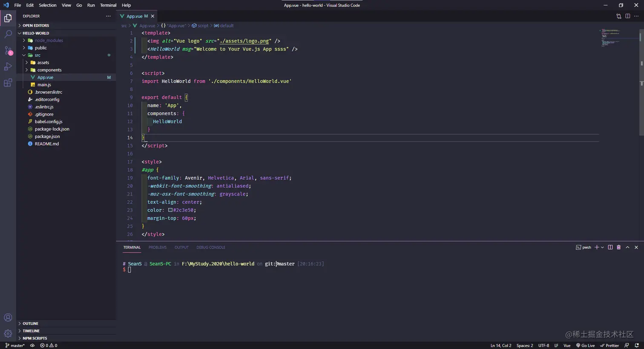This screenshot has height=349, width=644.
Task: Expand the TIMELINE section
Action: point(66,331)
